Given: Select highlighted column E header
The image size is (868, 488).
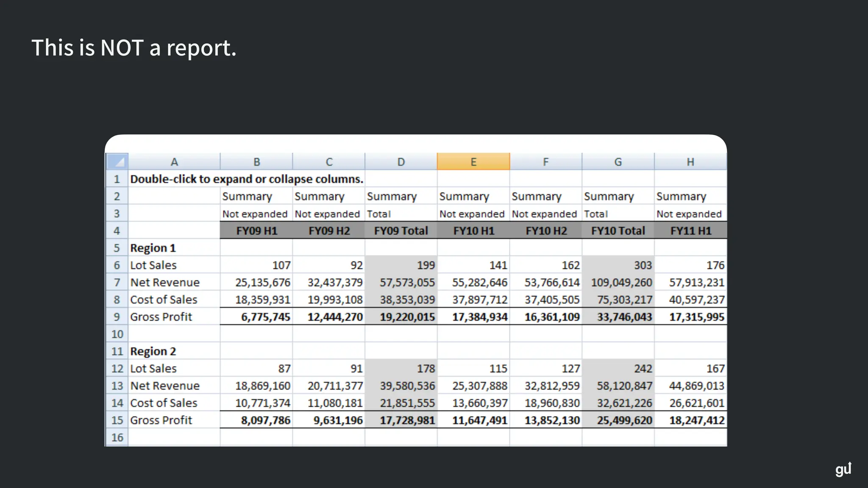Looking at the screenshot, I should [x=473, y=161].
